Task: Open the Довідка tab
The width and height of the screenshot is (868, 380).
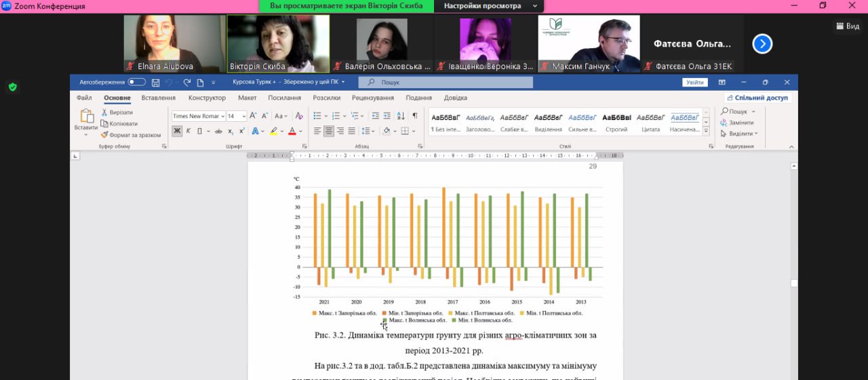Action: 456,98
